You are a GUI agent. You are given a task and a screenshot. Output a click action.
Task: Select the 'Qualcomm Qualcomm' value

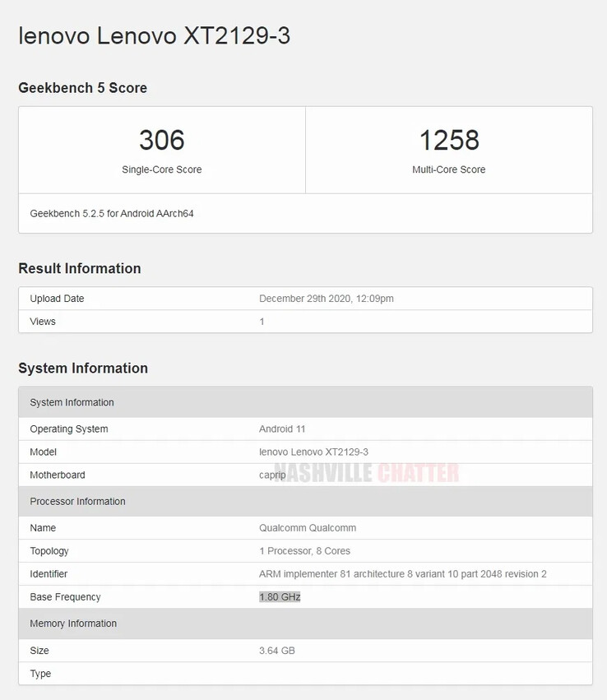pos(308,528)
